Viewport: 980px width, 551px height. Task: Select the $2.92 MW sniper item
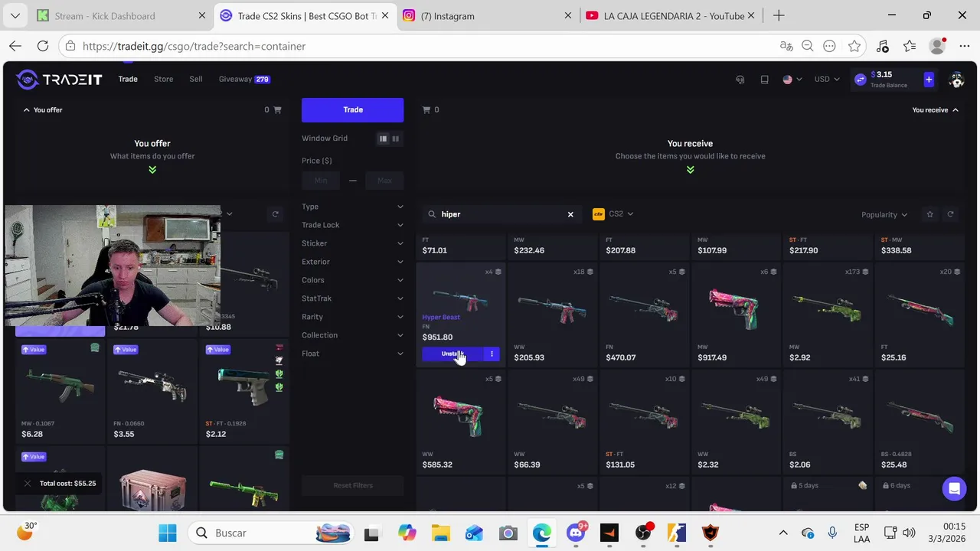click(x=828, y=315)
